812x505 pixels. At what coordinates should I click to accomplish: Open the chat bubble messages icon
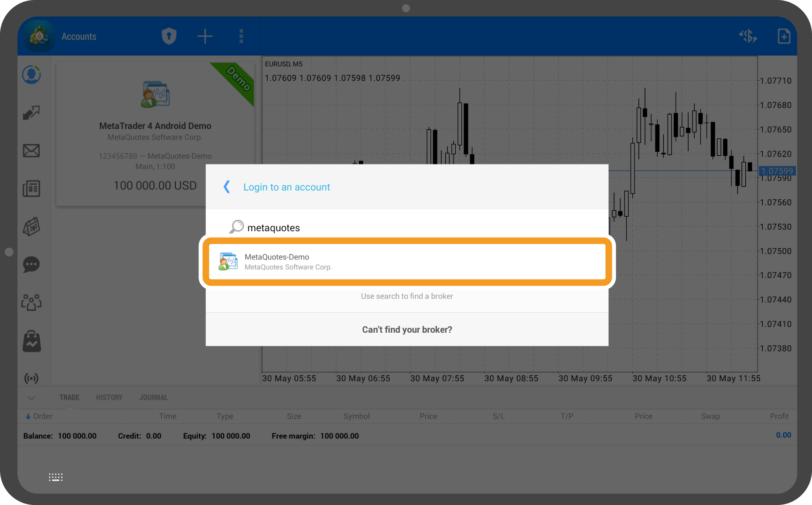(31, 264)
